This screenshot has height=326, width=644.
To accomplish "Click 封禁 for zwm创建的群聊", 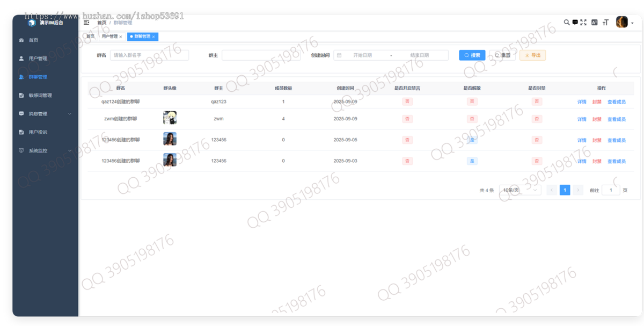I will [x=597, y=119].
